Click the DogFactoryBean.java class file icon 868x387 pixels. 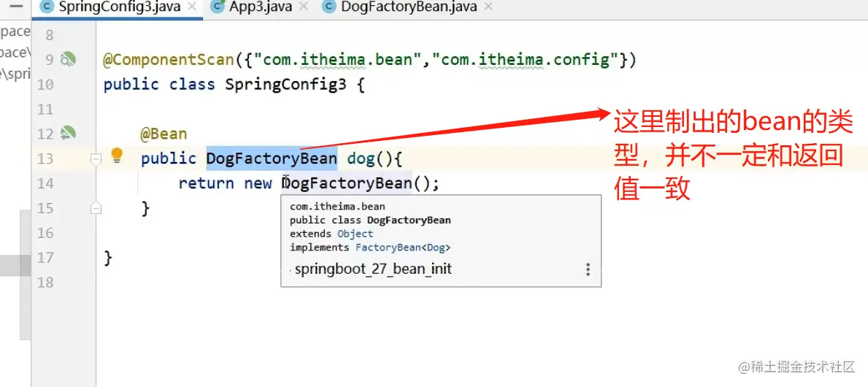[329, 7]
